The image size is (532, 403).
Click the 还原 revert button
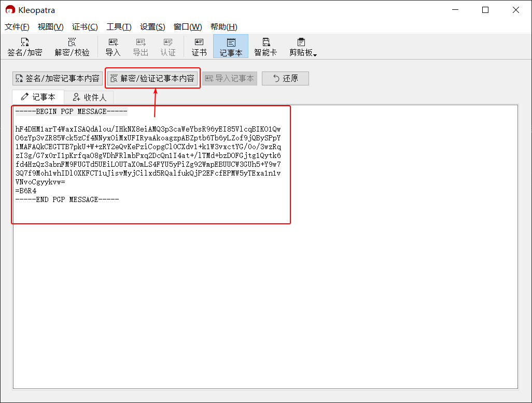tap(285, 78)
